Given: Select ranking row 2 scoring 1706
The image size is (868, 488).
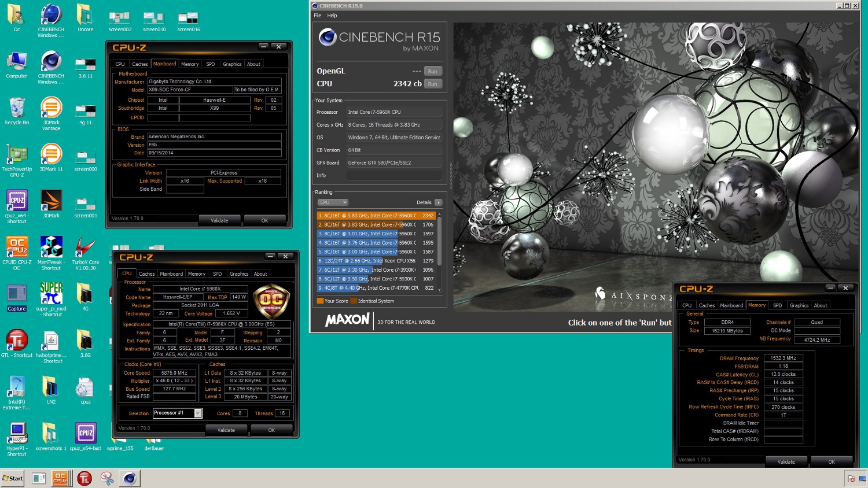Looking at the screenshot, I should [376, 225].
